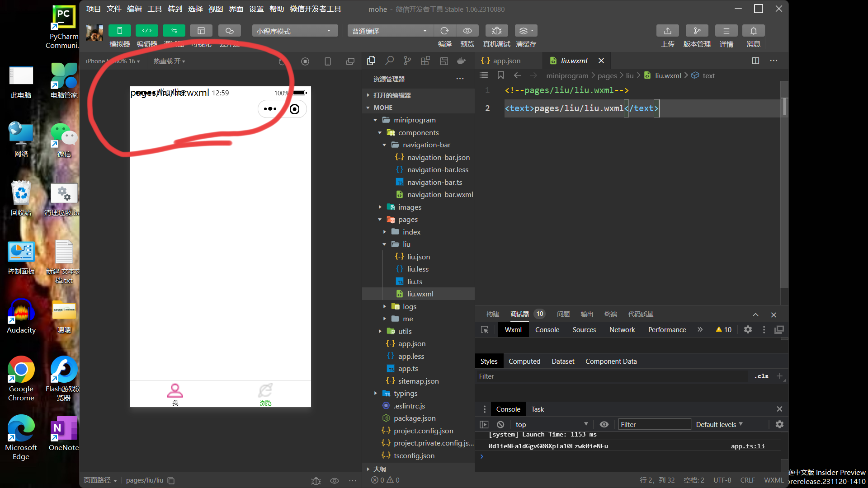Toggle the editor (编辑器) panel button
Screen dimensions: 868x488
click(146, 31)
